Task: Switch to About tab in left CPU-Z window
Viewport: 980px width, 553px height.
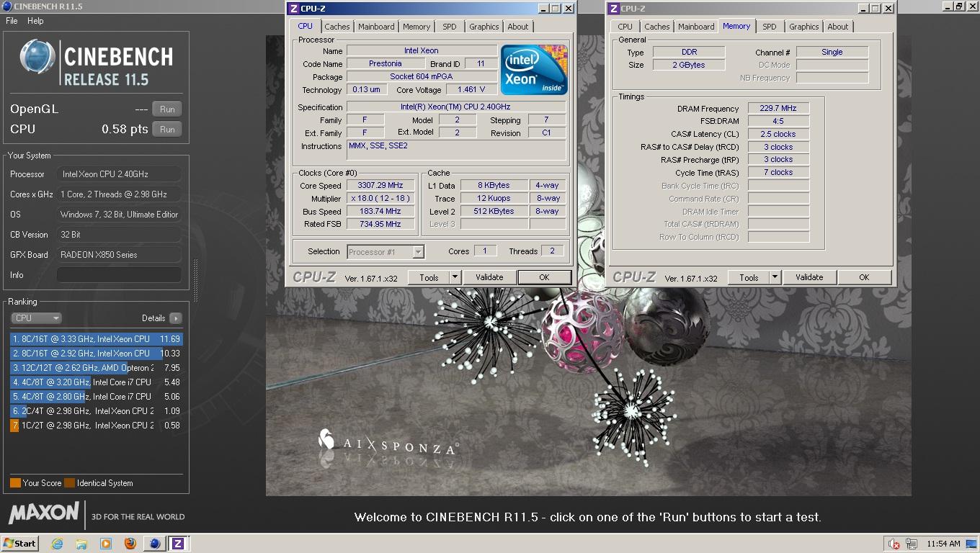Action: (518, 27)
